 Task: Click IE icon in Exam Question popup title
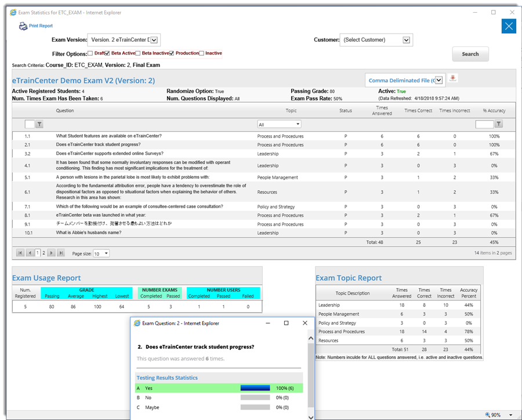coord(137,323)
